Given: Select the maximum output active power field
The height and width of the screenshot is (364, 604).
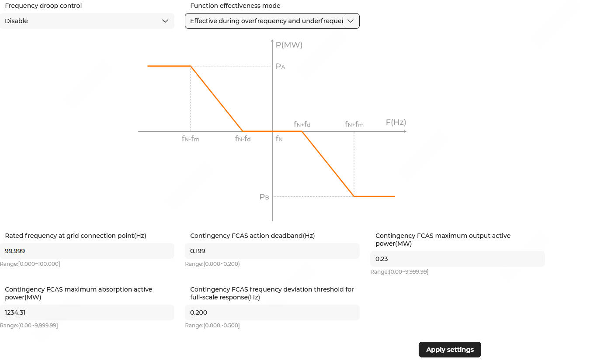Looking at the screenshot, I should coord(457,259).
